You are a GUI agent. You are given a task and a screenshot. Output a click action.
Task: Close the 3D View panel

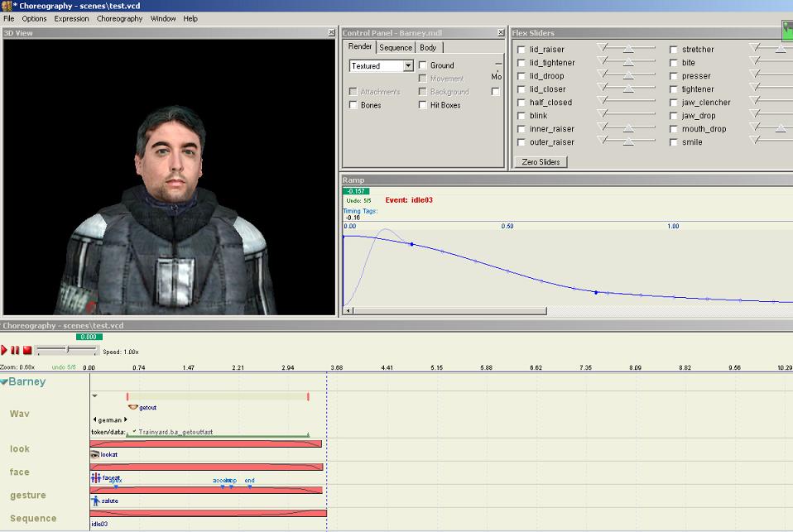(331, 32)
